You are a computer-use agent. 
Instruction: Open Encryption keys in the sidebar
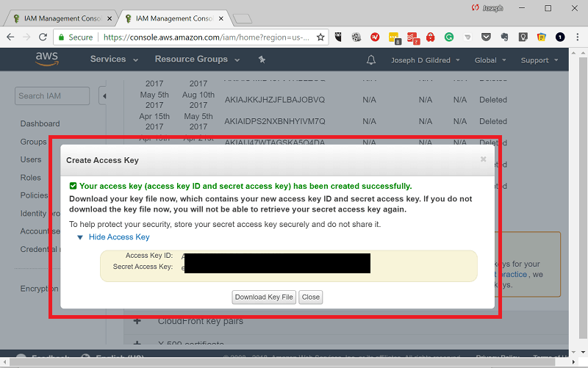coord(39,289)
